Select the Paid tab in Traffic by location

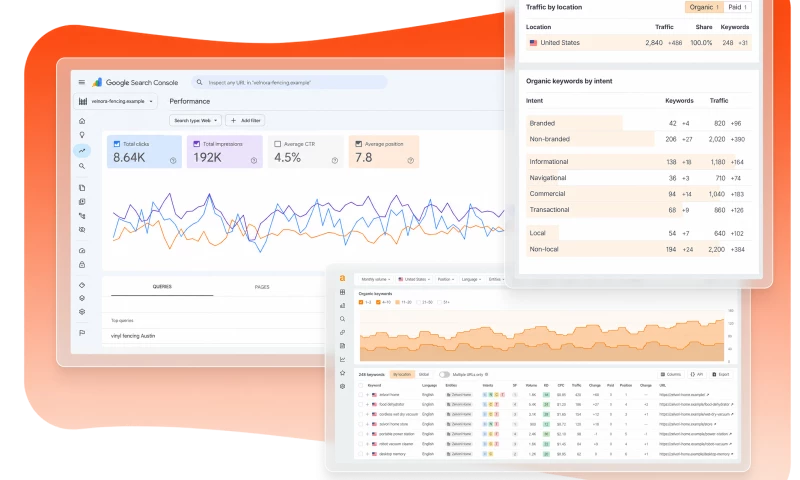point(737,7)
